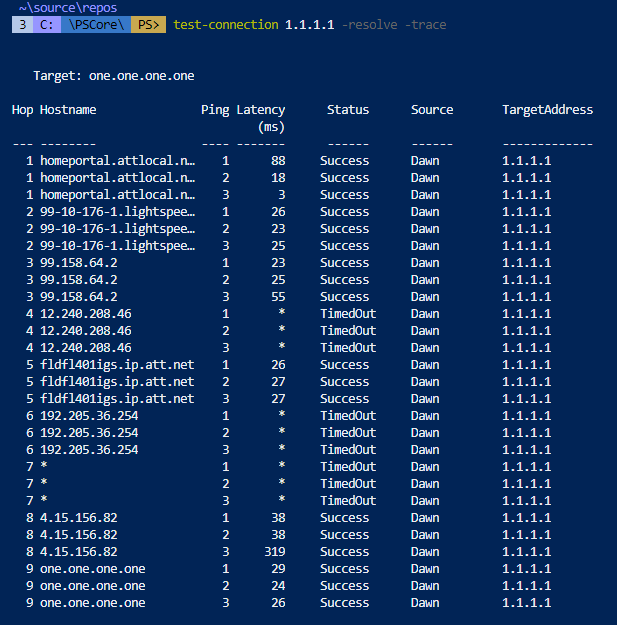Click the asterisk hostname for hop 7 ping 1
Image resolution: width=617 pixels, height=625 pixels.
(x=44, y=465)
